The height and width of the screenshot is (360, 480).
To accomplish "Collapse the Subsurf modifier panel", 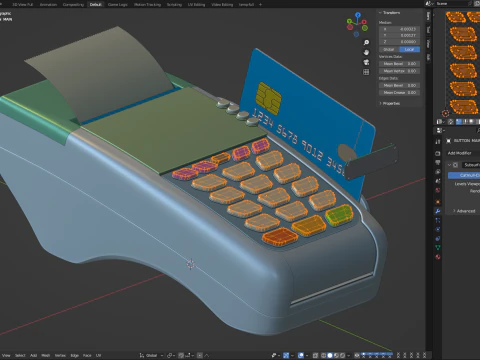I will click(449, 165).
